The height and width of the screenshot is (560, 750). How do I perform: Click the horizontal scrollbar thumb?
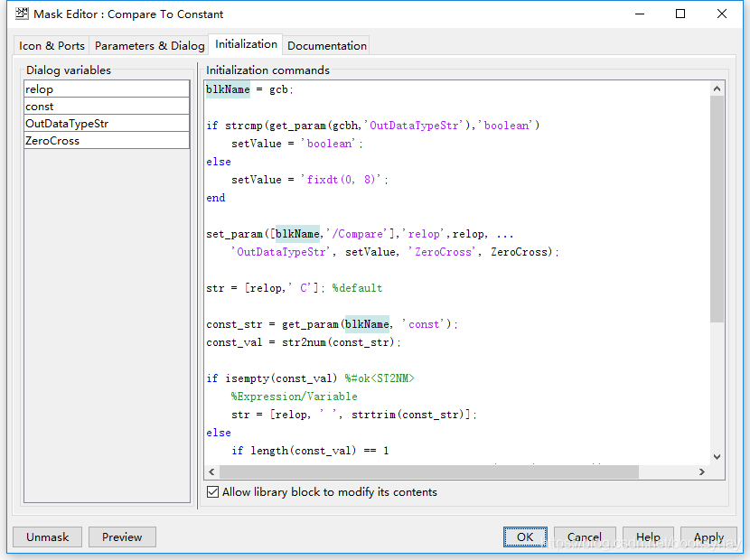[x=429, y=472]
